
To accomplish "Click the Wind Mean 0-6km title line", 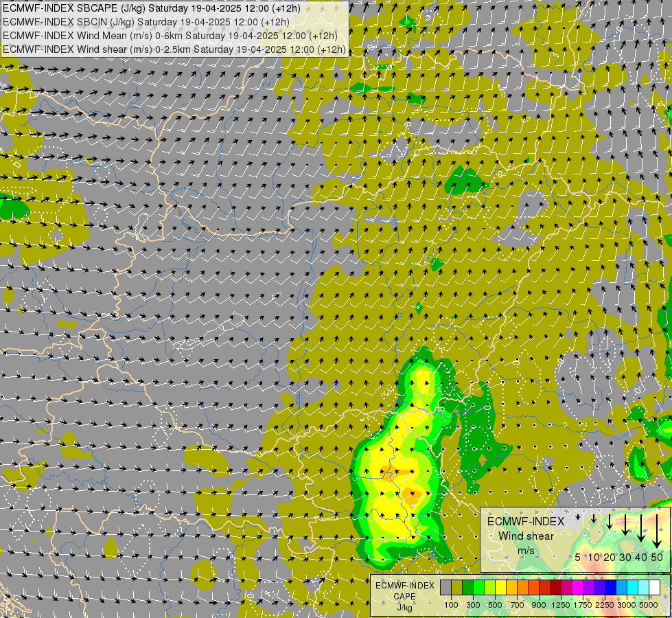I will [170, 36].
